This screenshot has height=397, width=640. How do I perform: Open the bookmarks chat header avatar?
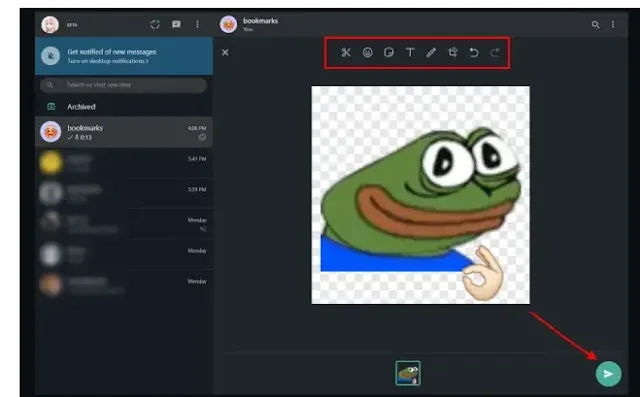point(228,24)
